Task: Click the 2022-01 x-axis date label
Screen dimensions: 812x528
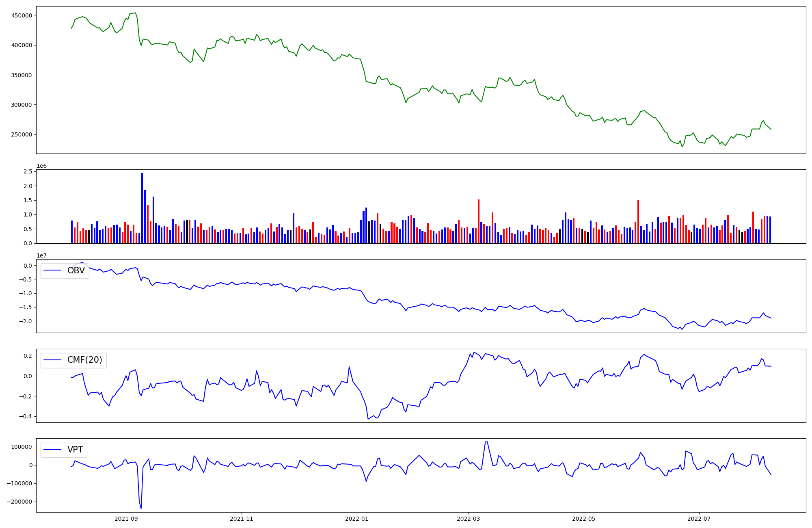Action: [357, 519]
